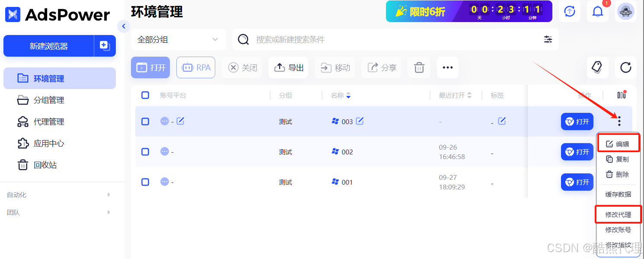
Task: Click the trash delete toolbar icon
Action: (419, 67)
